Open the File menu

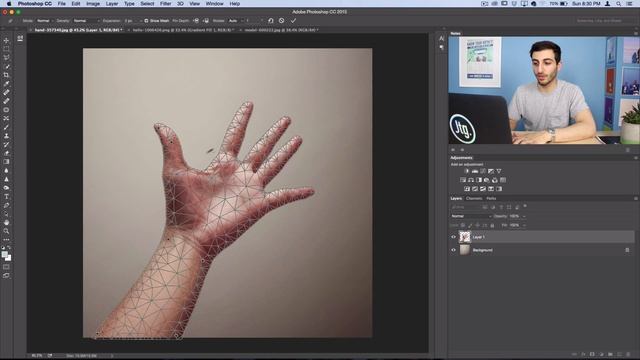pos(62,4)
